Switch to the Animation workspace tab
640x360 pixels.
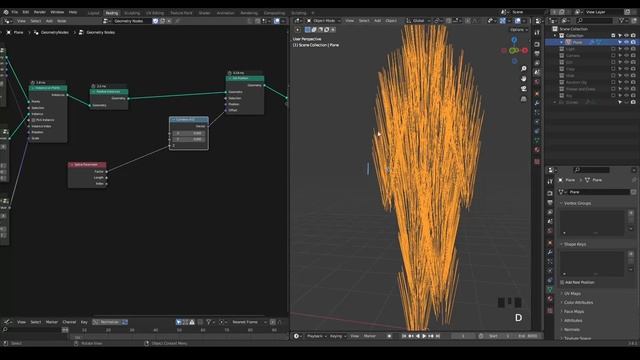(225, 13)
